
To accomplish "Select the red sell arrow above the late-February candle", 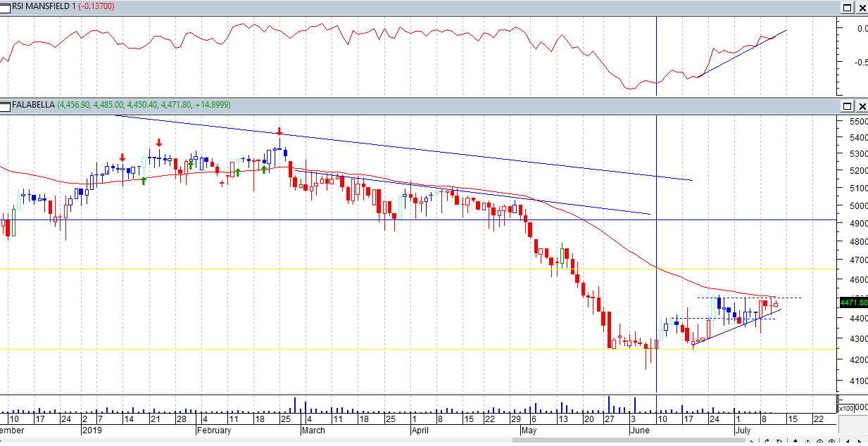I will tap(279, 132).
